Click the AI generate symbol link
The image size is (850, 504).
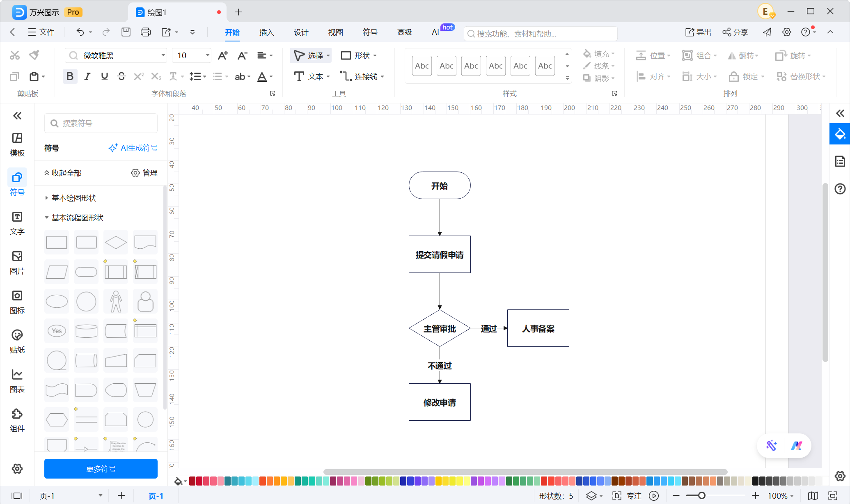[133, 148]
